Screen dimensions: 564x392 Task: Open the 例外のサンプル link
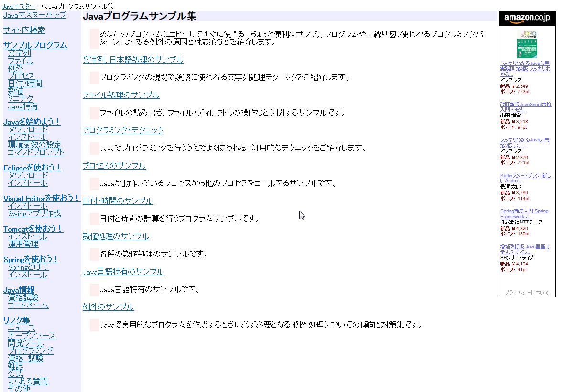[108, 307]
